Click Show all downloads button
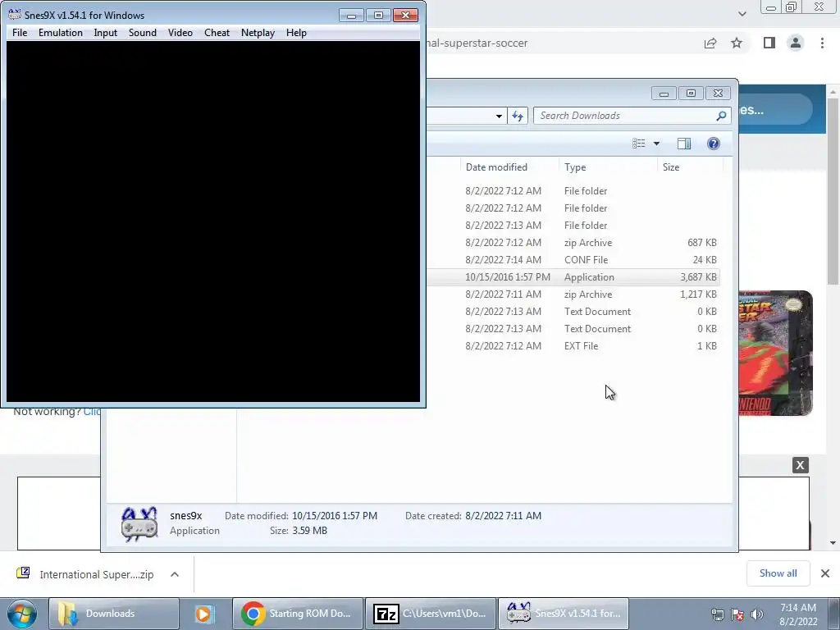 click(778, 573)
